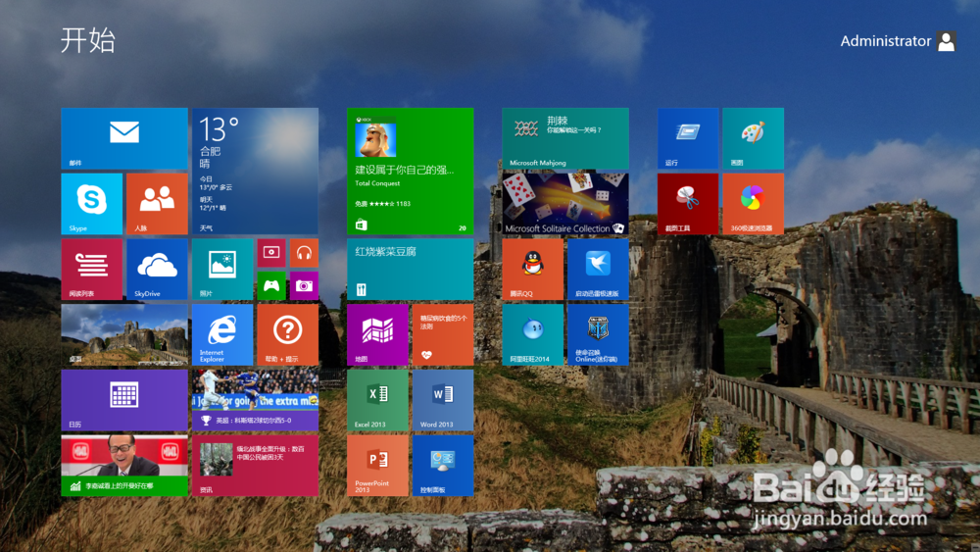Viewport: 980px width, 552px height.
Task: Launch the Tencent QQ penguin tile
Action: tap(532, 269)
